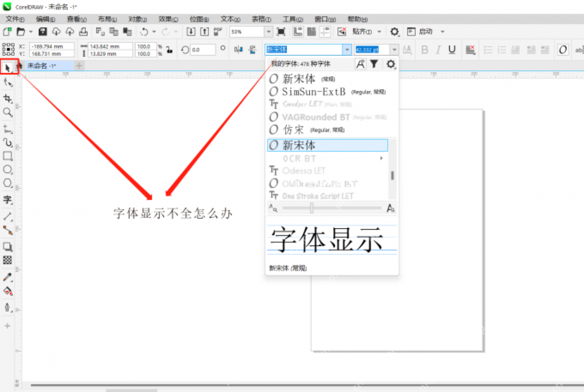This screenshot has height=392, width=584.
Task: Choose VAGRounded BT font
Action: tap(327, 117)
